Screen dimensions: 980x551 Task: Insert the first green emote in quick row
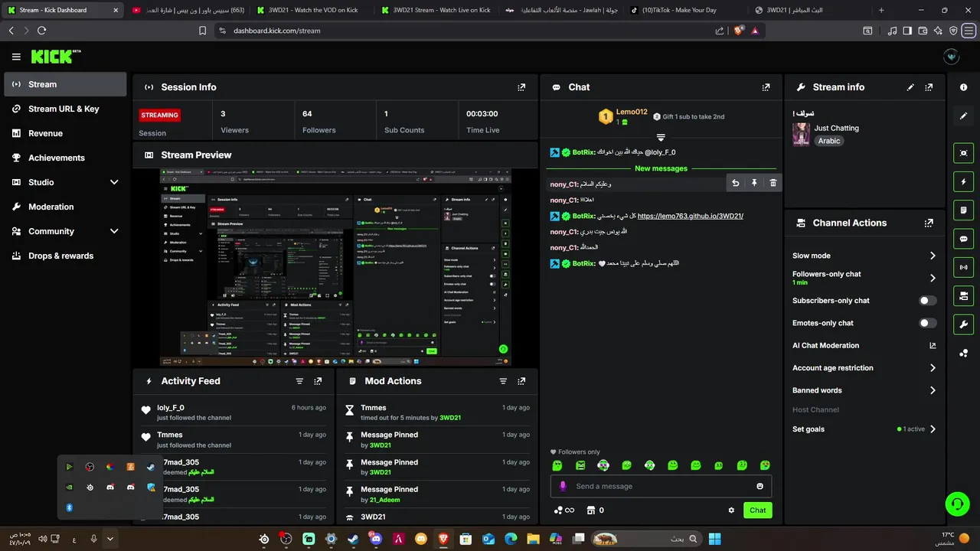(x=557, y=465)
